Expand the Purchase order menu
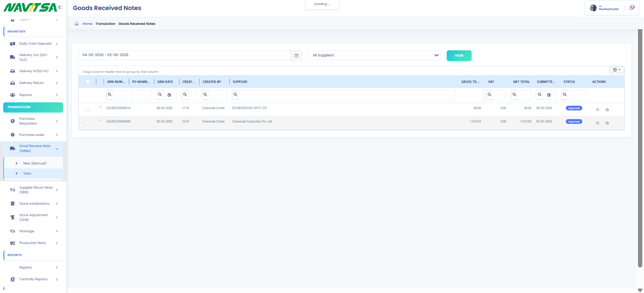This screenshot has width=644, height=293. tap(57, 135)
